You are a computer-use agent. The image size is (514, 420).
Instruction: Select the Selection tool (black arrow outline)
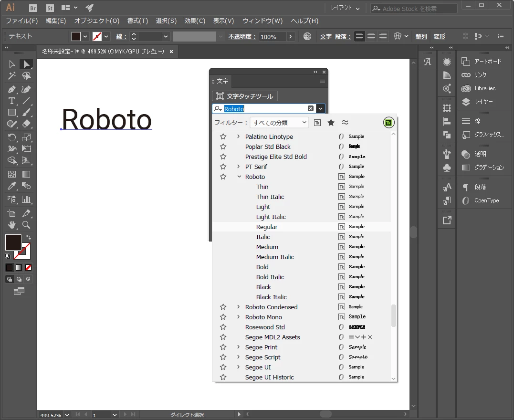12,64
